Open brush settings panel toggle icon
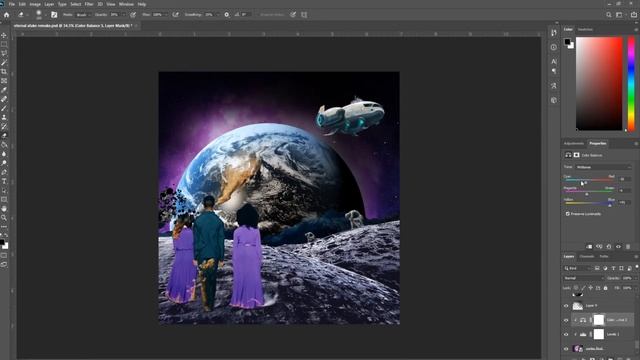The image size is (640, 360). (54, 15)
